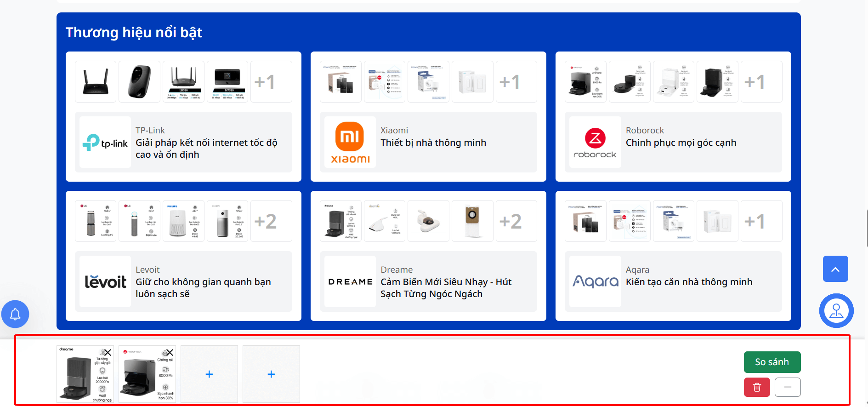Viewport: 868px width, 407px height.
Task: Click "Giữ cho không gian quanh bạn luôn sạch sẽ"
Action: click(203, 288)
